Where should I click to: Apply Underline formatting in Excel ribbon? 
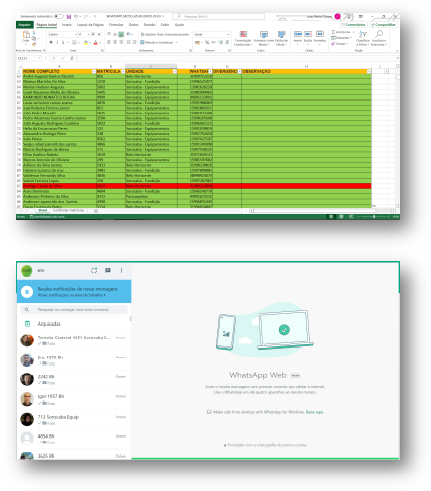point(63,42)
